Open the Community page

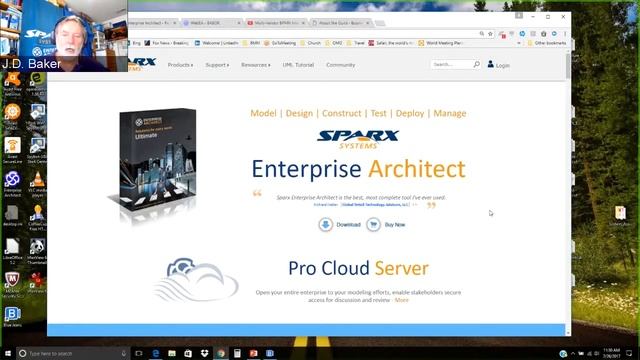click(x=340, y=65)
